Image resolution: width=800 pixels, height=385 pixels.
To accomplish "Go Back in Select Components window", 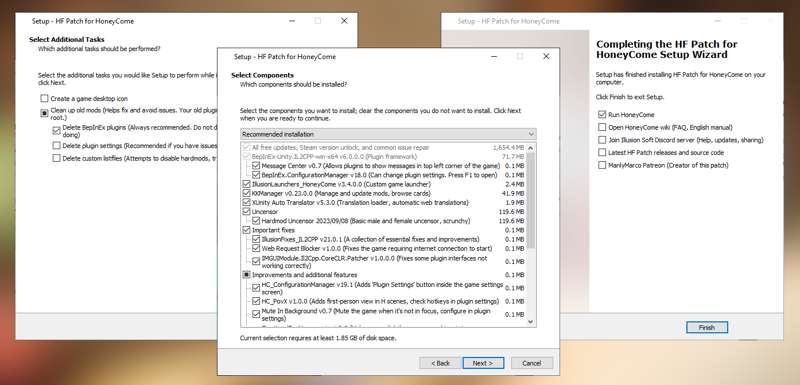I will tap(440, 363).
